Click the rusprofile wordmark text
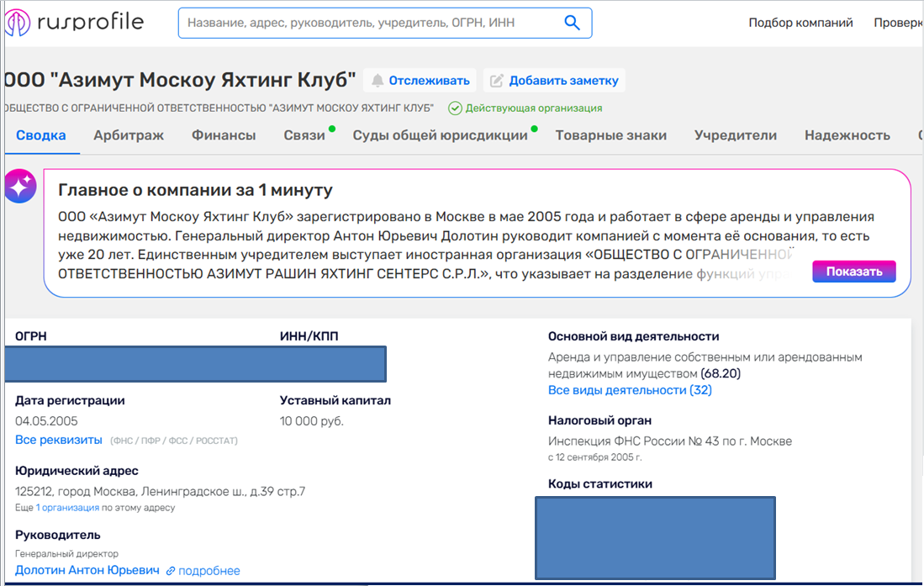 (90, 23)
